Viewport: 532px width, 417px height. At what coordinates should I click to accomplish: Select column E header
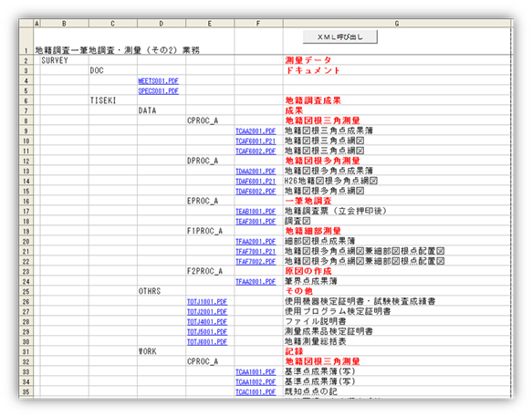click(210, 24)
